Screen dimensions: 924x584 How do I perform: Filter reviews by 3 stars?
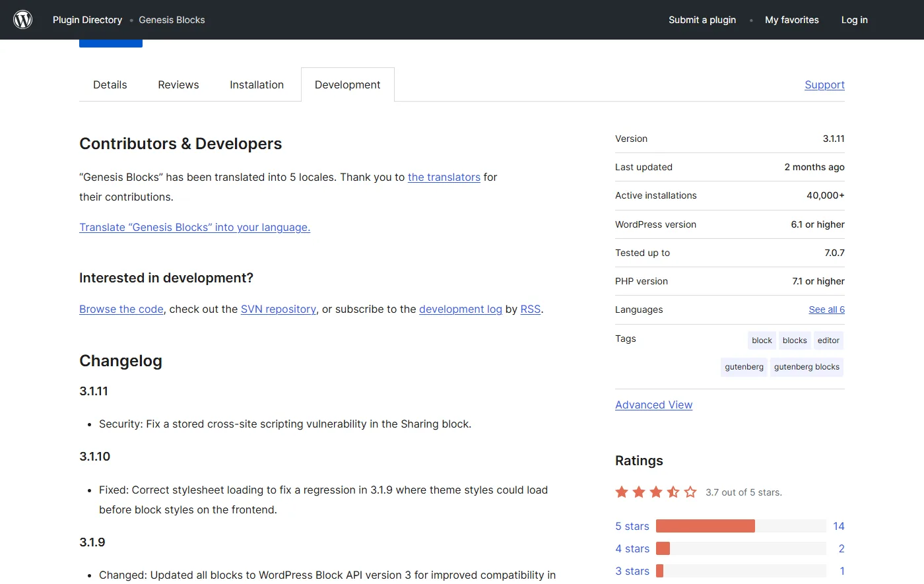point(632,571)
